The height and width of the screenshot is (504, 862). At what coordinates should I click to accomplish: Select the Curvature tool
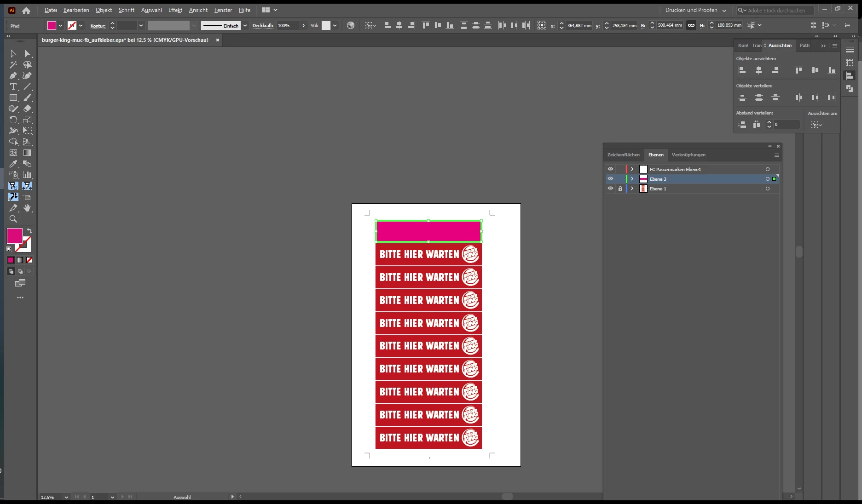[x=27, y=76]
